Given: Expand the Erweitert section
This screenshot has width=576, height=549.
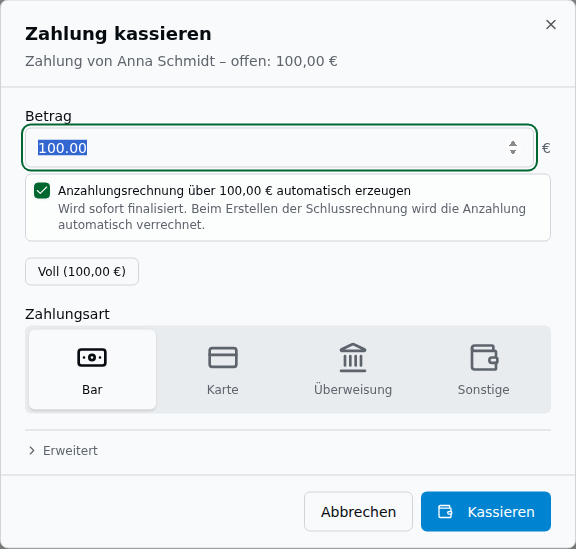Looking at the screenshot, I should pos(63,451).
